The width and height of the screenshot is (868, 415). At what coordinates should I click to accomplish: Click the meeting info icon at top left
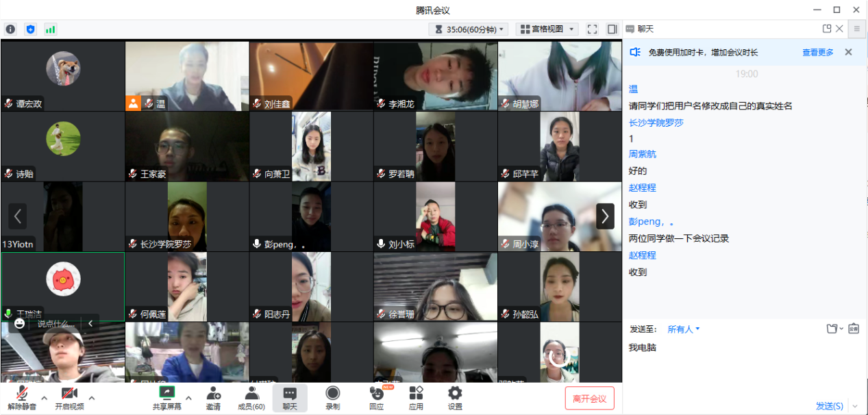pyautogui.click(x=10, y=29)
